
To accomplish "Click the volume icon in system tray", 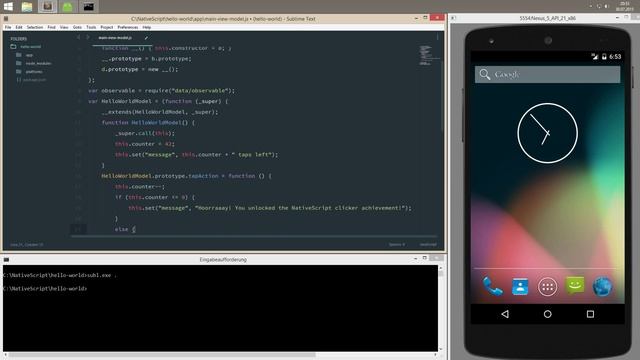I will [607, 6].
